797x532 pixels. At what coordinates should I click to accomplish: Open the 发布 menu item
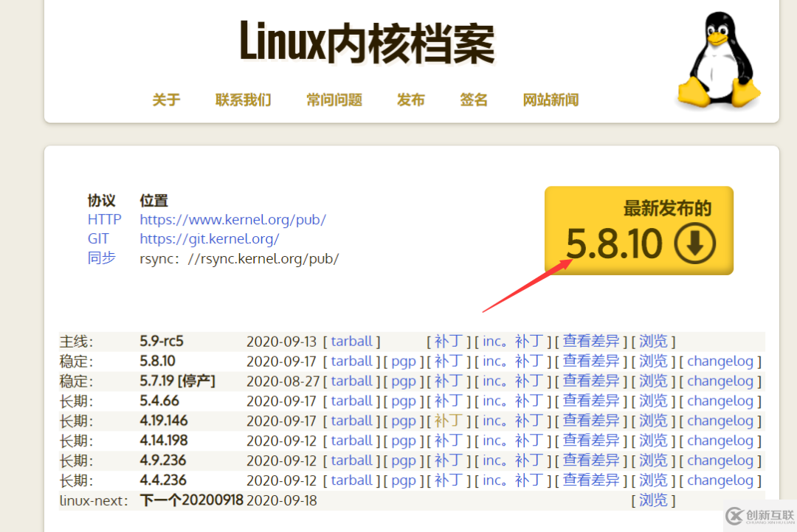click(410, 100)
